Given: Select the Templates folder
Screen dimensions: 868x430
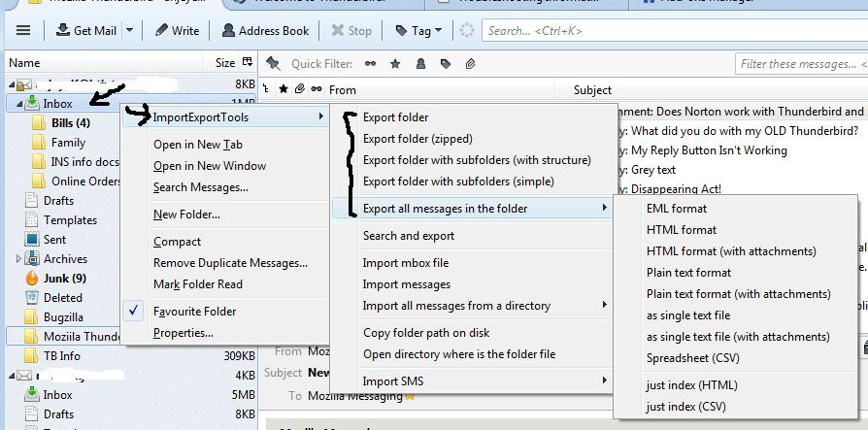Looking at the screenshot, I should click(x=70, y=219).
